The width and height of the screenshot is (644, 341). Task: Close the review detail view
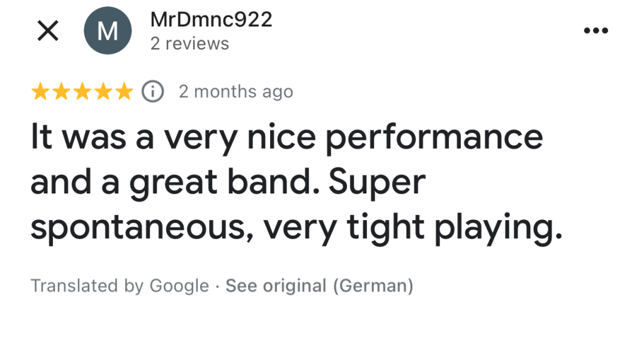(x=48, y=31)
